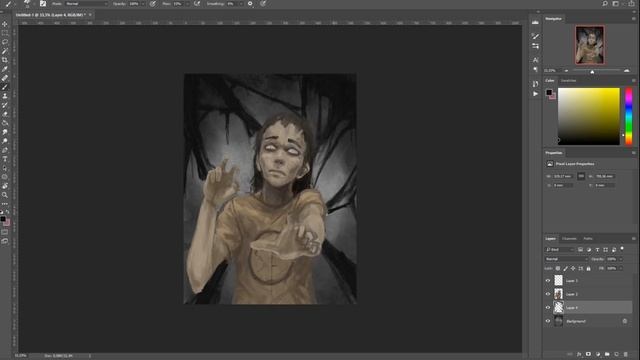
Task: Hide Layer 2 visibility eye
Action: pos(548,294)
